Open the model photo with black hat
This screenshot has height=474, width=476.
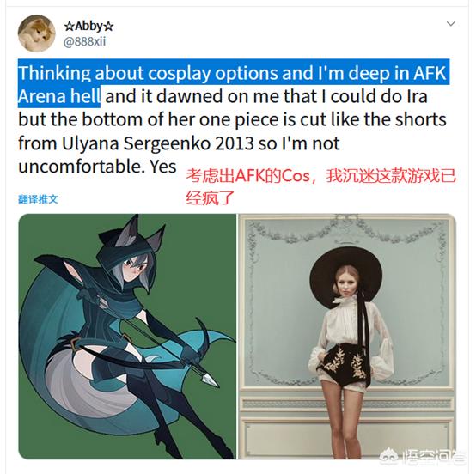[x=347, y=337]
